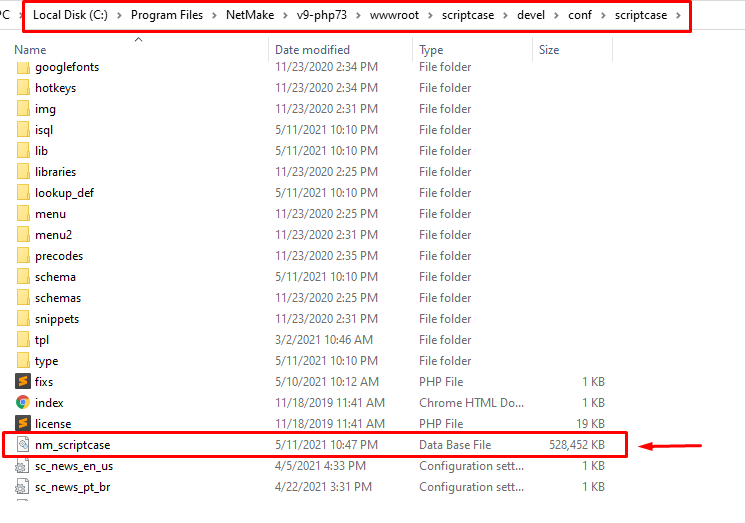The width and height of the screenshot is (745, 523).
Task: Click the tpl folder icon
Action: tap(23, 340)
